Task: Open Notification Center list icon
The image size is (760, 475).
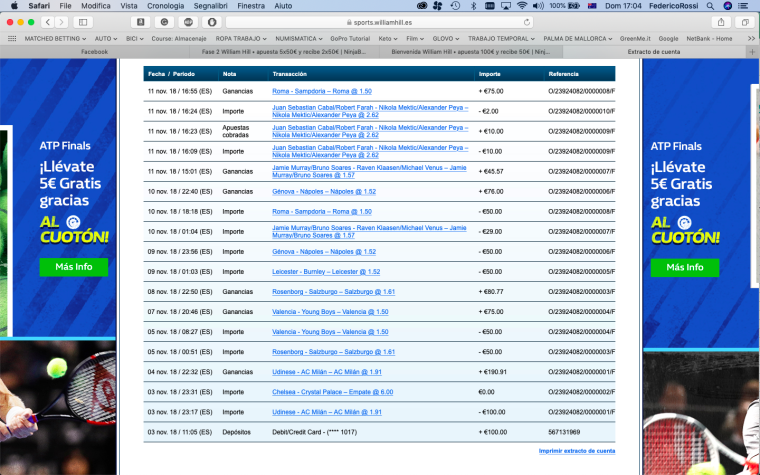Action: pos(743,6)
